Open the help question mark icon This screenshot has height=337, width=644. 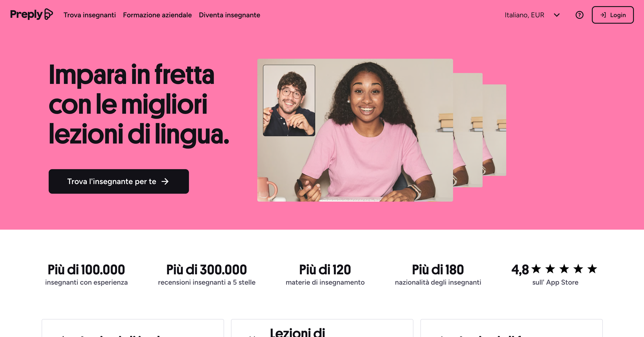point(579,15)
